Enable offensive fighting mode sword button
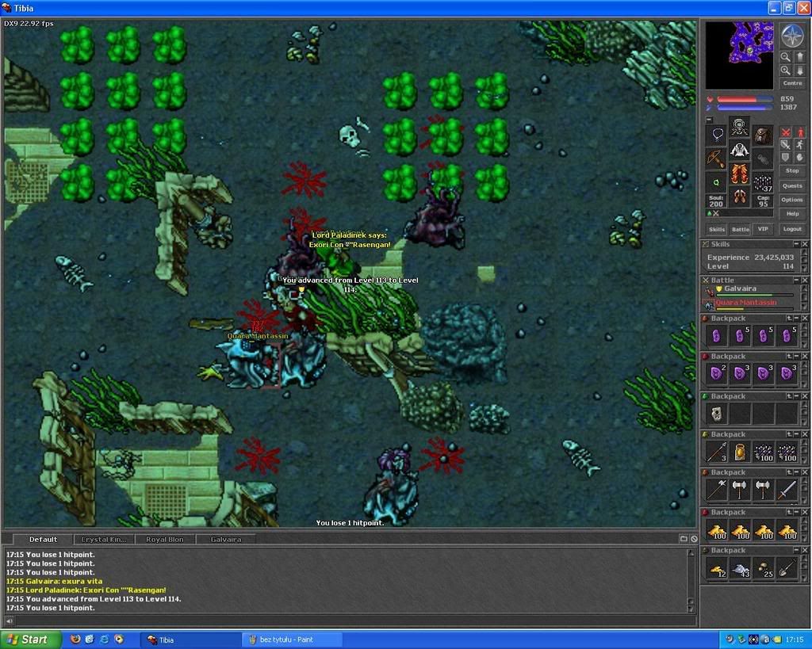 pos(786,145)
